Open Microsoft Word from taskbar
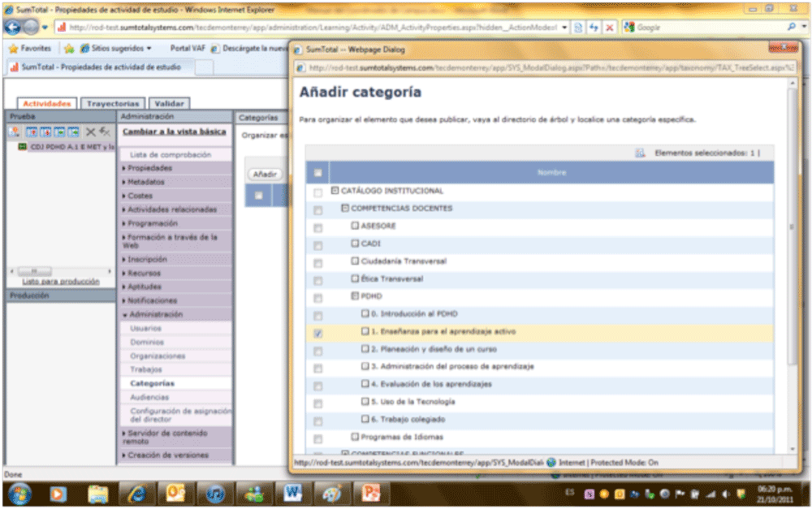812x509 pixels. click(292, 494)
